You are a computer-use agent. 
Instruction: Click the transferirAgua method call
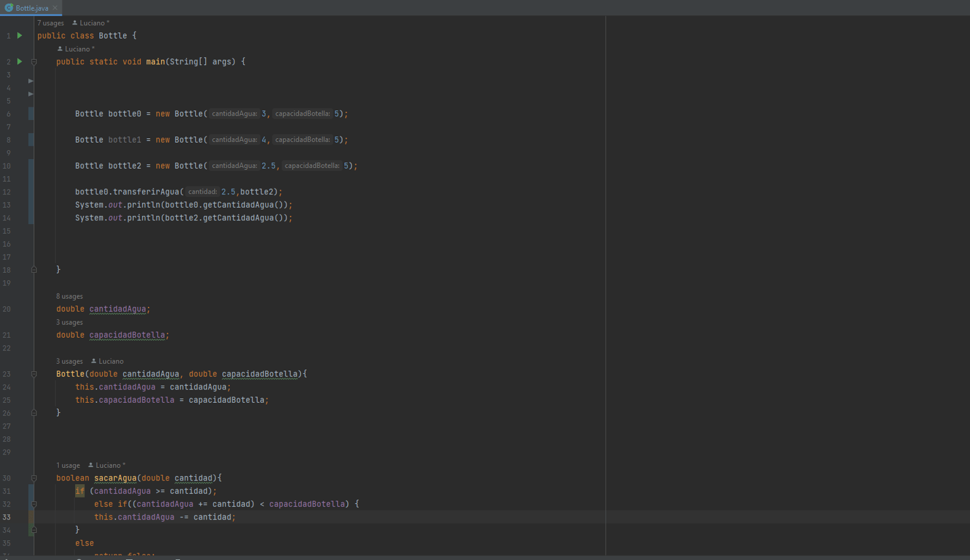click(x=146, y=192)
